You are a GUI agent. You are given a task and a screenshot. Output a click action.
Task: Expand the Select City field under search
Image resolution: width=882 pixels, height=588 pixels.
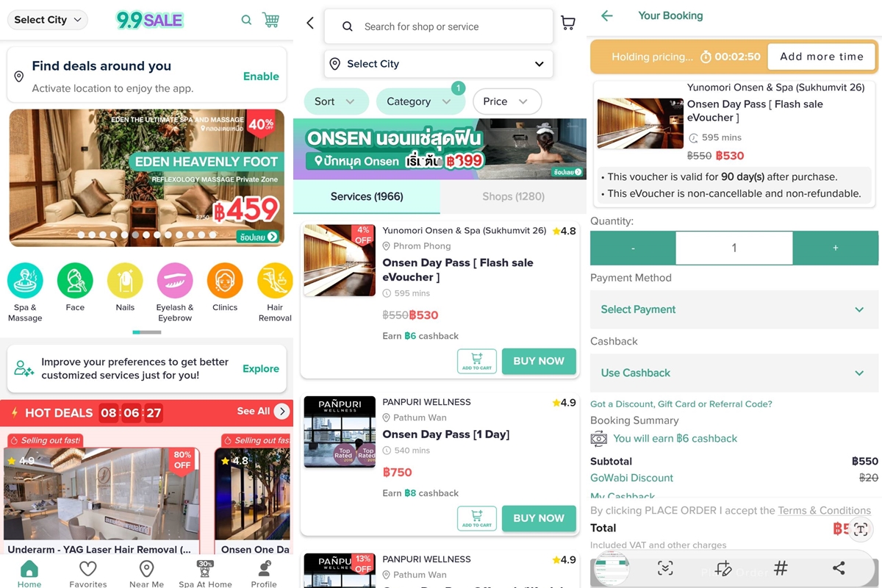tap(439, 64)
